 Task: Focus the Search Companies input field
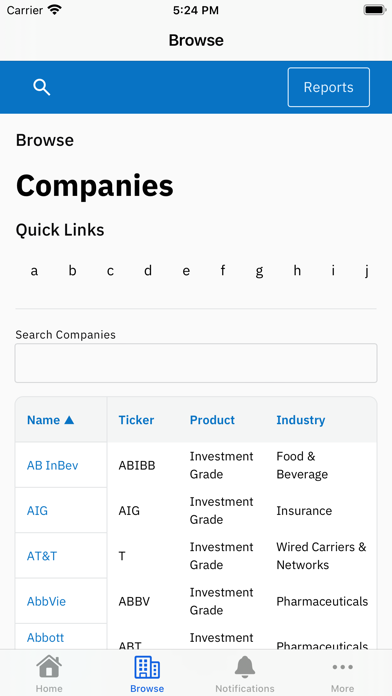[x=196, y=363]
